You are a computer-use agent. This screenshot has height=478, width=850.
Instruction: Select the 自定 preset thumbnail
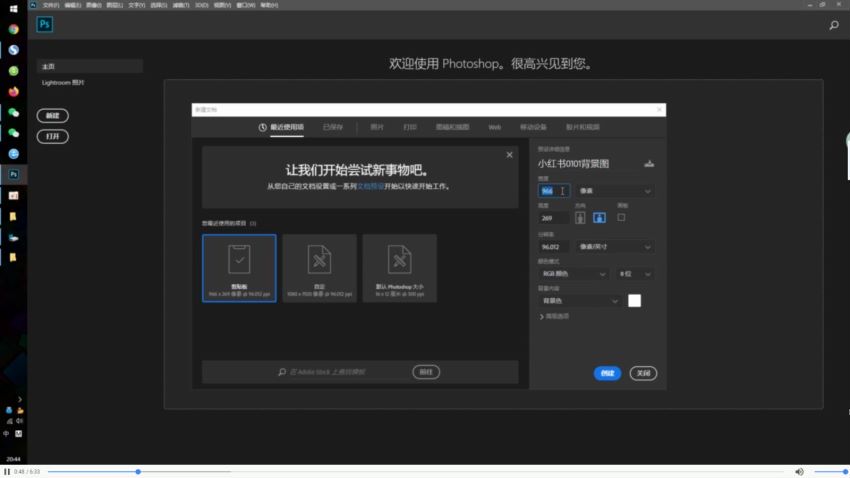[319, 268]
